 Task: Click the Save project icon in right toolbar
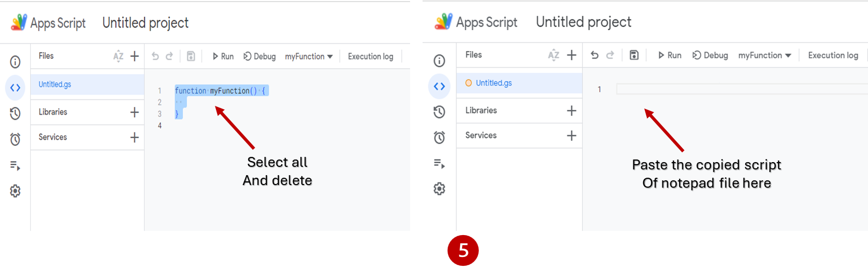point(634,55)
